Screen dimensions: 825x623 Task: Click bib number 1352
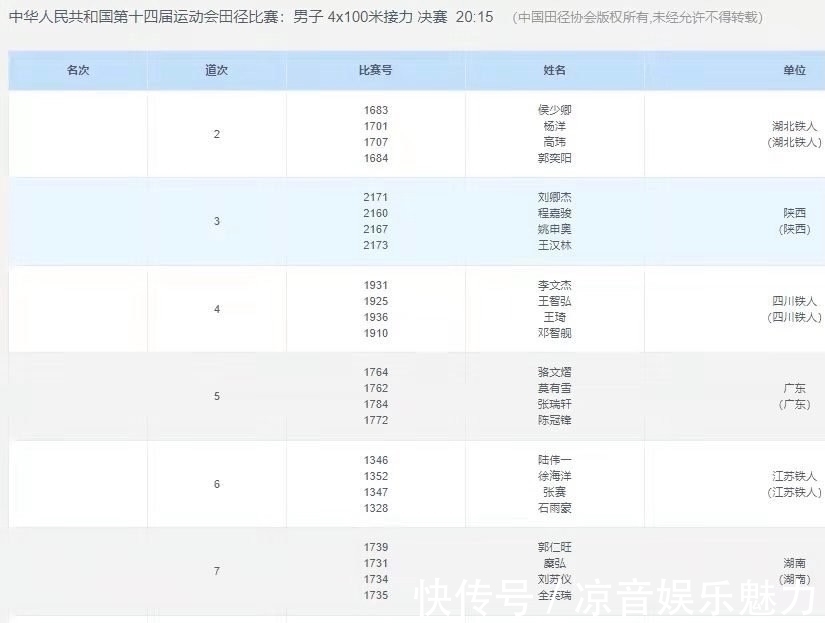376,476
